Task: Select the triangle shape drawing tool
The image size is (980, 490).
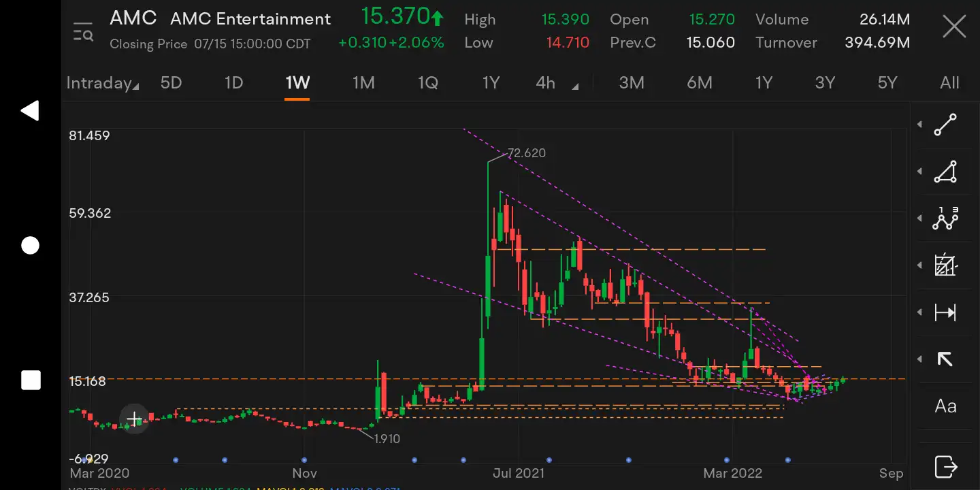Action: [945, 171]
